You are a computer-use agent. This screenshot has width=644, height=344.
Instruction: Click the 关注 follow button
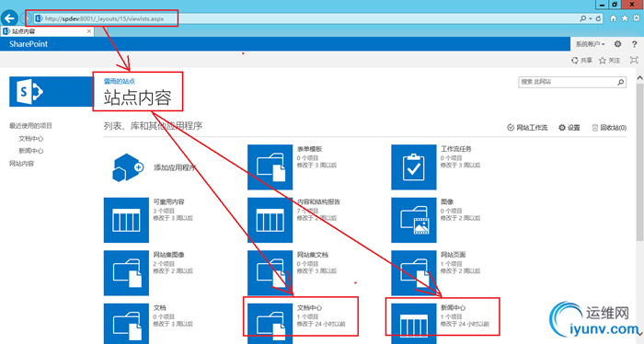[609, 61]
